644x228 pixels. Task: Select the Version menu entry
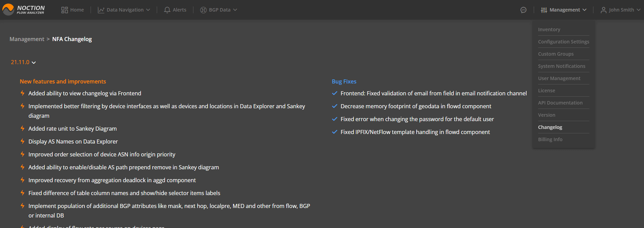click(x=547, y=115)
